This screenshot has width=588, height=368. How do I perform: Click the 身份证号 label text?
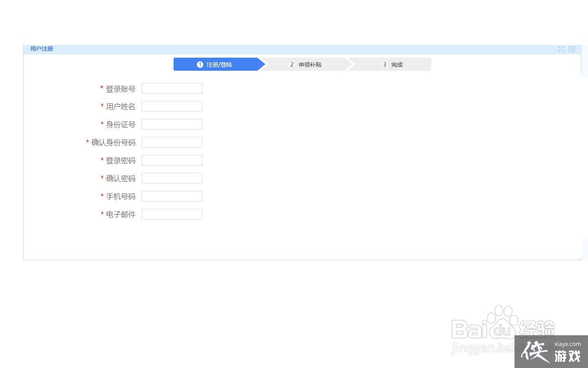click(120, 125)
